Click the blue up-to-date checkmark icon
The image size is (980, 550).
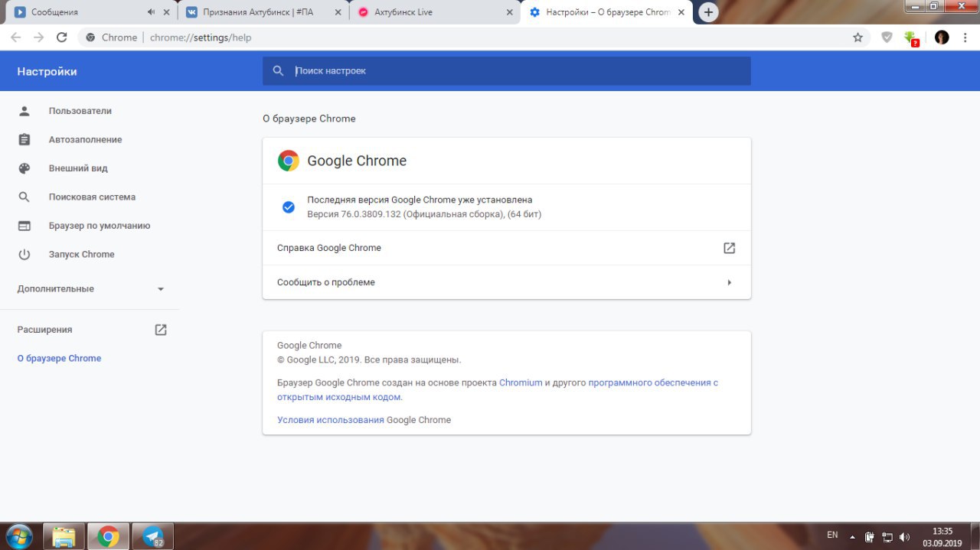point(289,207)
